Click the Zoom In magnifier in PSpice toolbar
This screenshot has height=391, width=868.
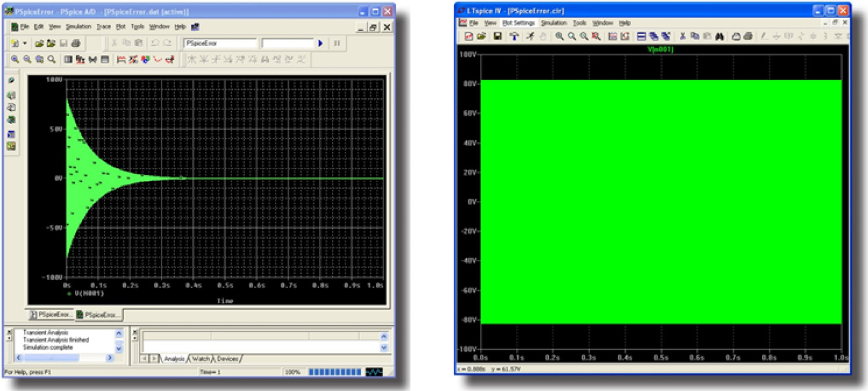click(x=15, y=59)
